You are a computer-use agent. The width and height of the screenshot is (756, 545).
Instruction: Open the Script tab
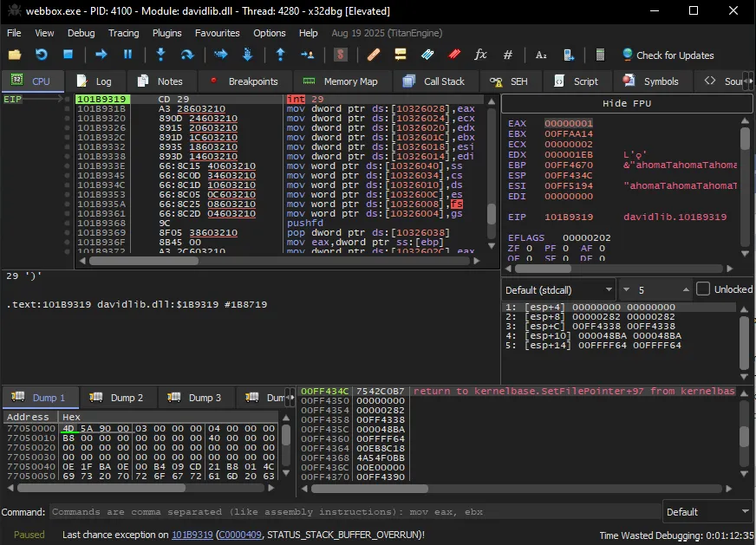click(x=577, y=81)
